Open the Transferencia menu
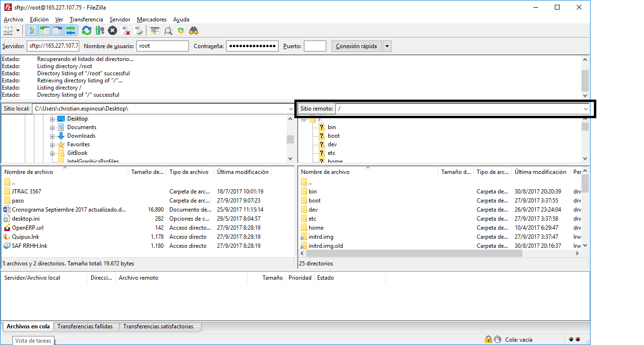Image resolution: width=644 pixels, height=345 pixels. tap(86, 20)
